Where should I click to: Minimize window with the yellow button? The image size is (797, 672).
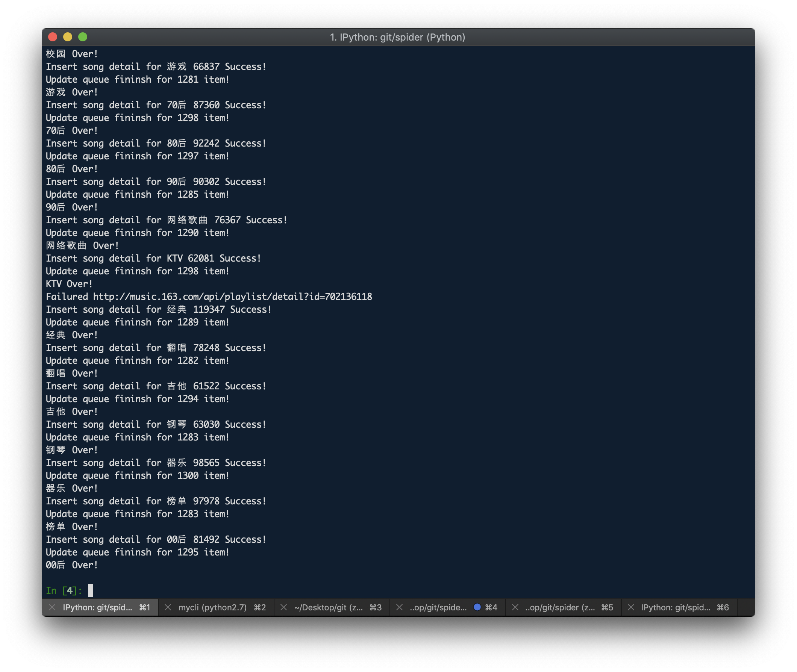pos(68,37)
